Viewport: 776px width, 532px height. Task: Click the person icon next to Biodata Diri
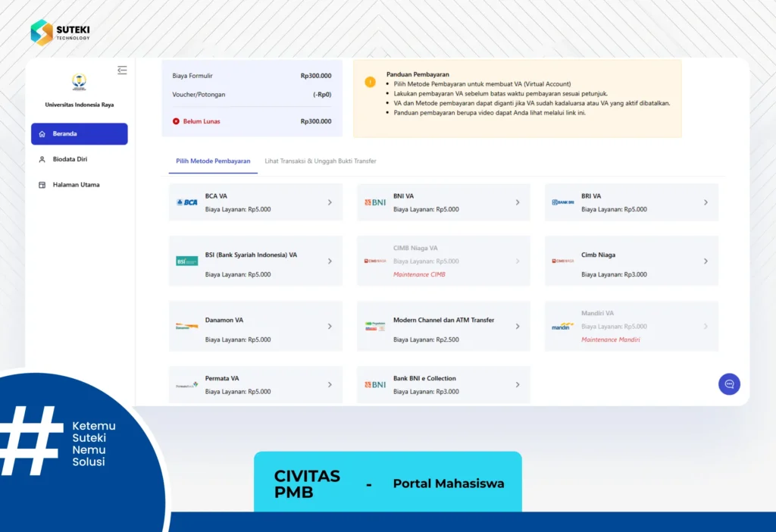point(42,159)
